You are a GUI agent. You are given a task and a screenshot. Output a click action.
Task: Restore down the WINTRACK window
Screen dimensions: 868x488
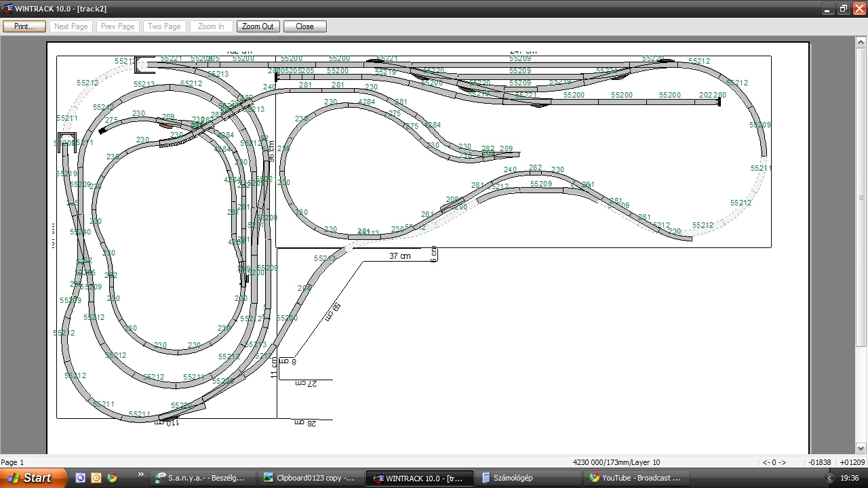tap(844, 8)
